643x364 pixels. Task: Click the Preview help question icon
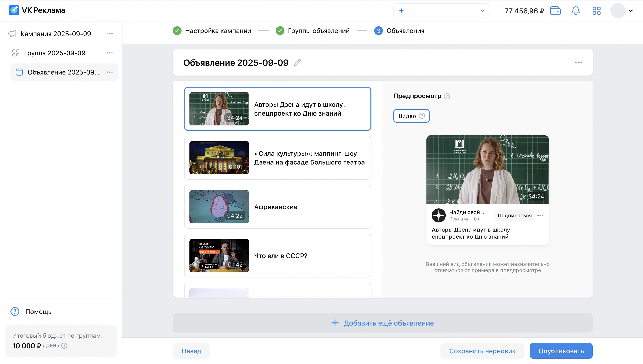click(x=447, y=96)
